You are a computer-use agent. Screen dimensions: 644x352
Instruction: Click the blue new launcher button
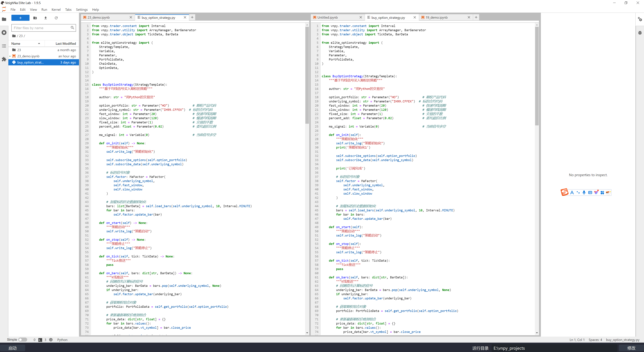tap(20, 18)
